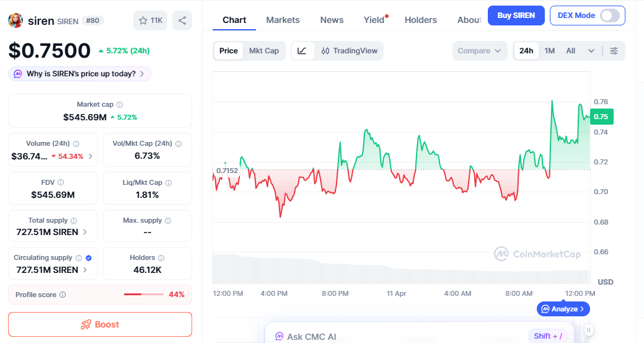This screenshot has width=644, height=343.
Task: Add SIREN to watchlist with star 11K
Action: click(x=151, y=20)
